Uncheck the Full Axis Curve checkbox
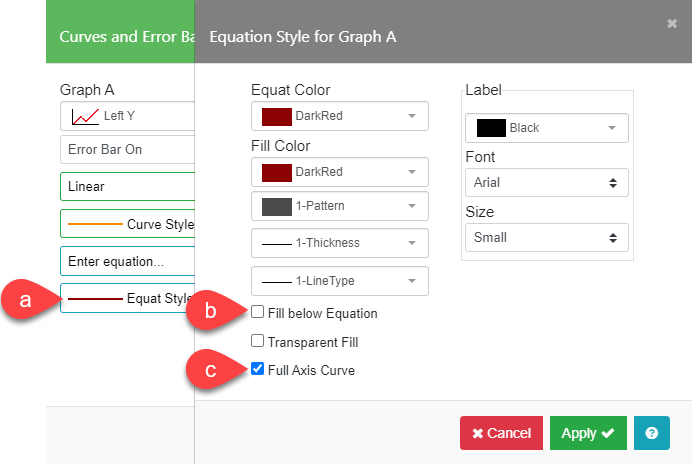Screen dimensions: 692x464 pos(258,370)
